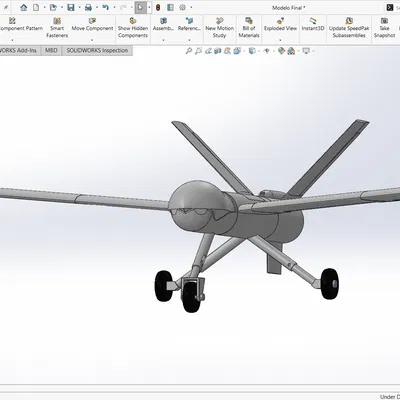Click Zoom to Area icon
400x400 pixels.
click(x=199, y=51)
